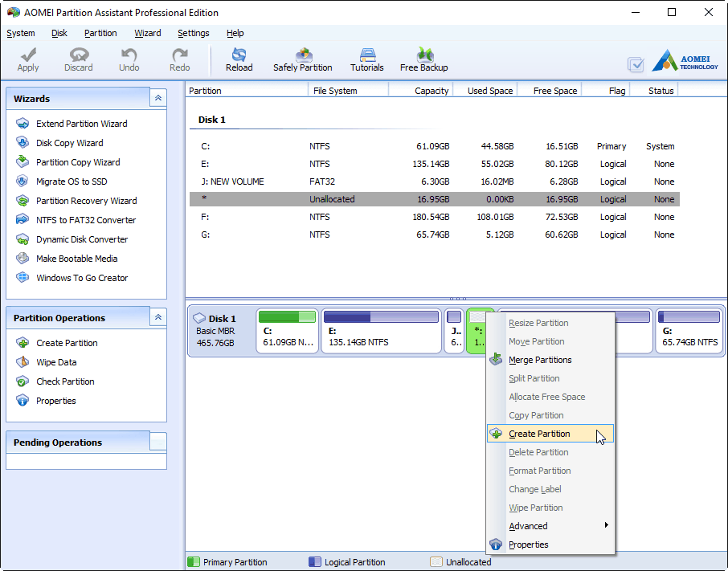Click the Unallocated legend swatch
The height and width of the screenshot is (571, 728).
tap(436, 561)
